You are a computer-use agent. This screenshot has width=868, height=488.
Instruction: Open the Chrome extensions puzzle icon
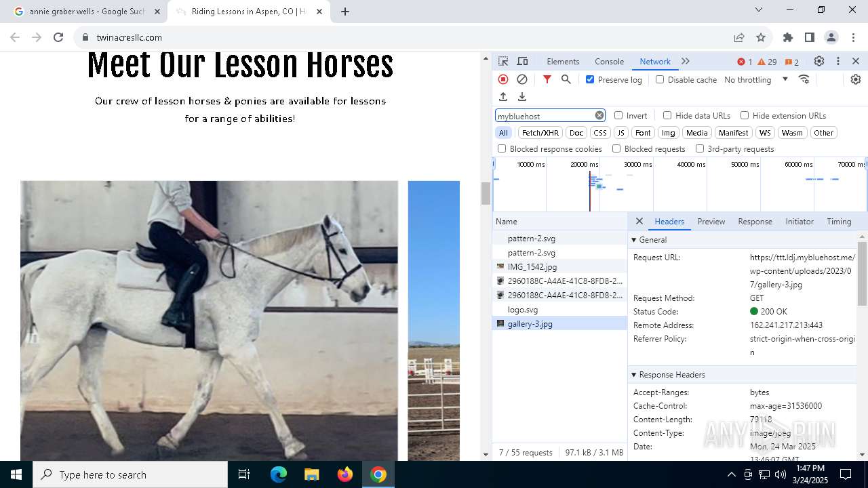788,37
